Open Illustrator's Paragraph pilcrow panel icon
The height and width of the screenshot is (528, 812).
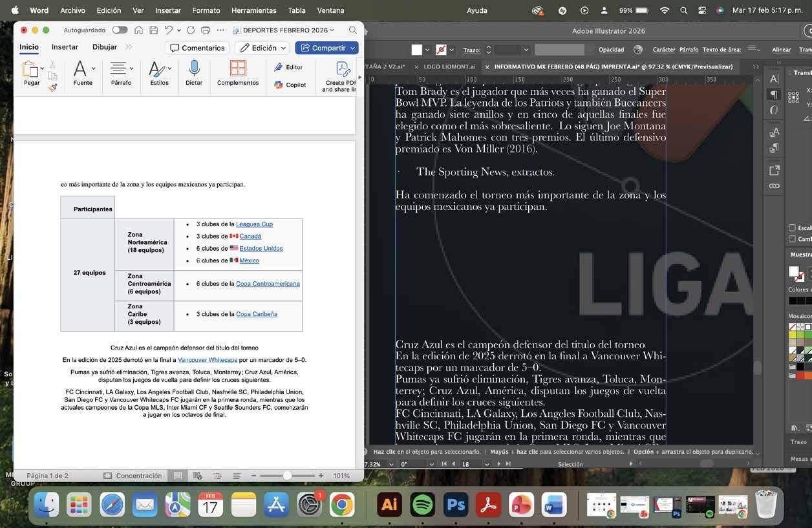[x=774, y=94]
